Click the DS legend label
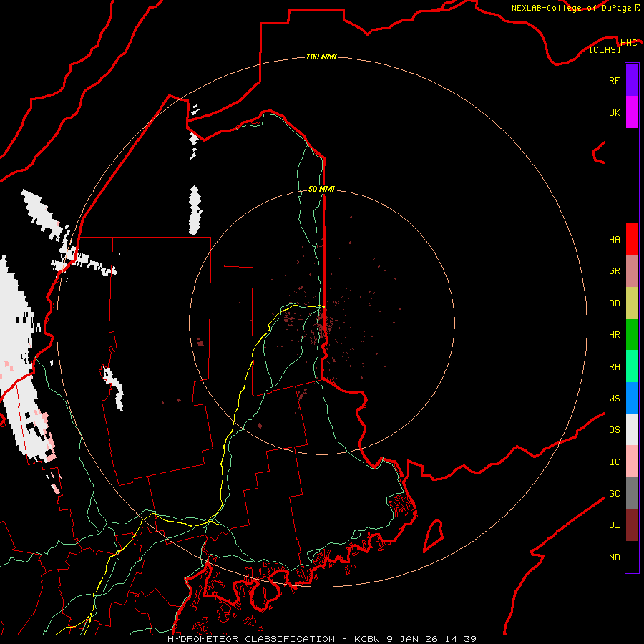 614,430
